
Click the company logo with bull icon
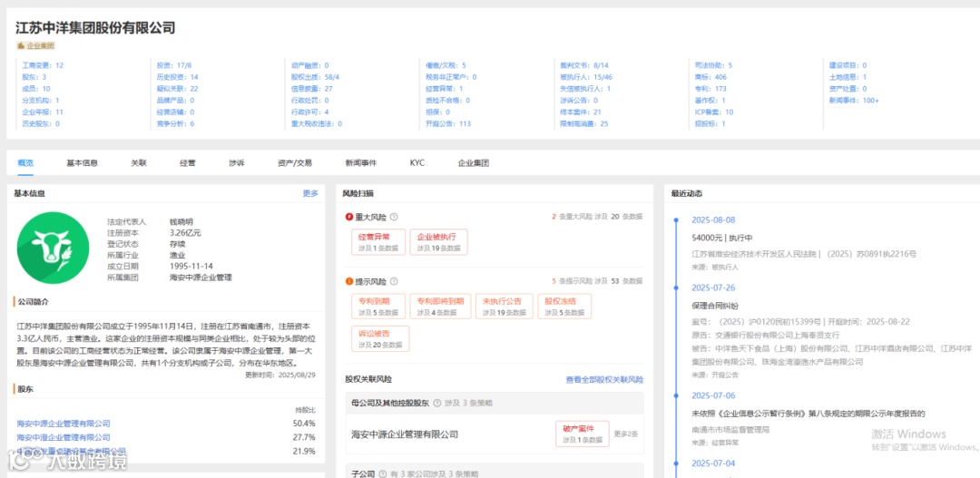tap(54, 248)
